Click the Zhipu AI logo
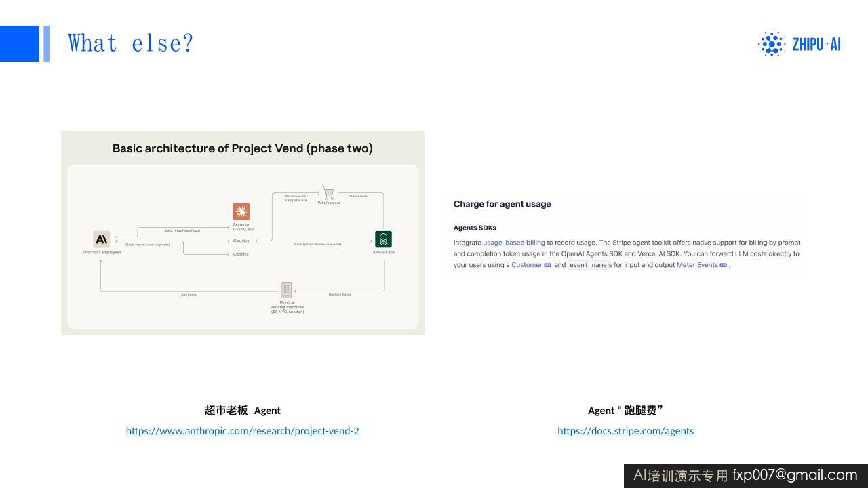The width and height of the screenshot is (868, 488). 799,44
